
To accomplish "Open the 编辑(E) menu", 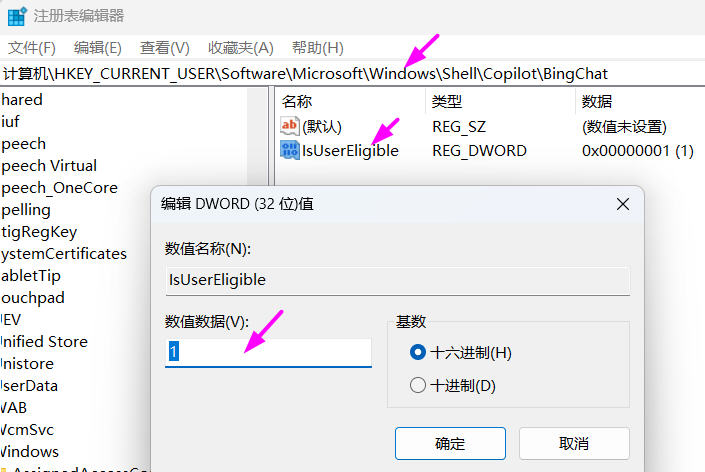I will [97, 48].
